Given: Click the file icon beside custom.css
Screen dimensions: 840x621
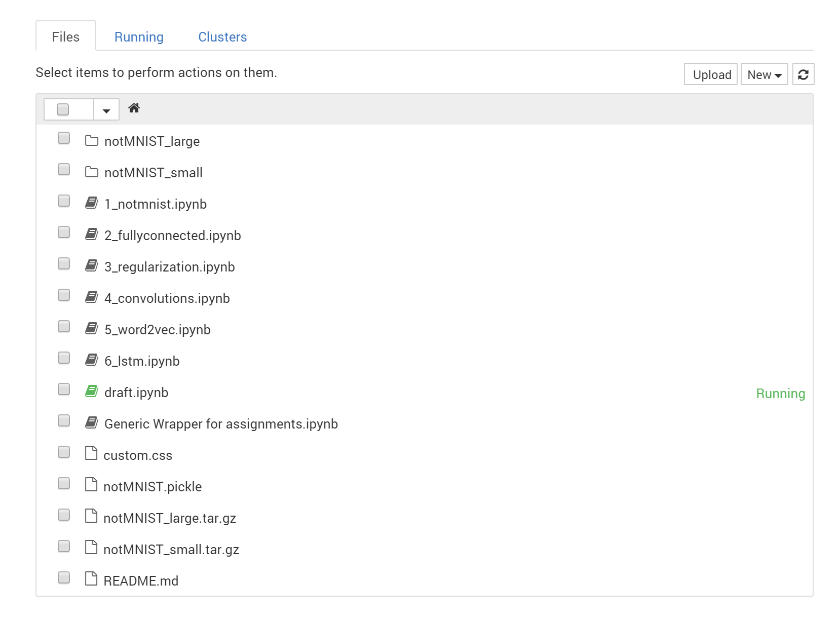Looking at the screenshot, I should coord(91,453).
